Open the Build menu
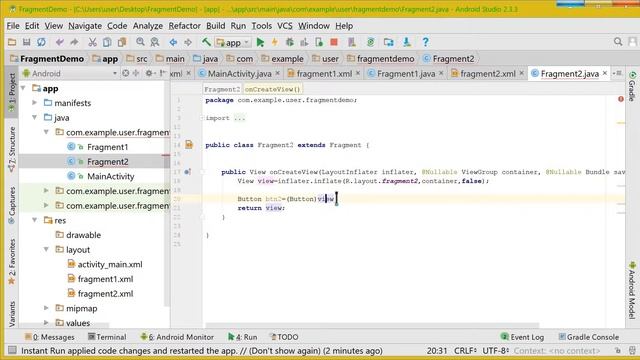640x360 pixels. coord(216,26)
